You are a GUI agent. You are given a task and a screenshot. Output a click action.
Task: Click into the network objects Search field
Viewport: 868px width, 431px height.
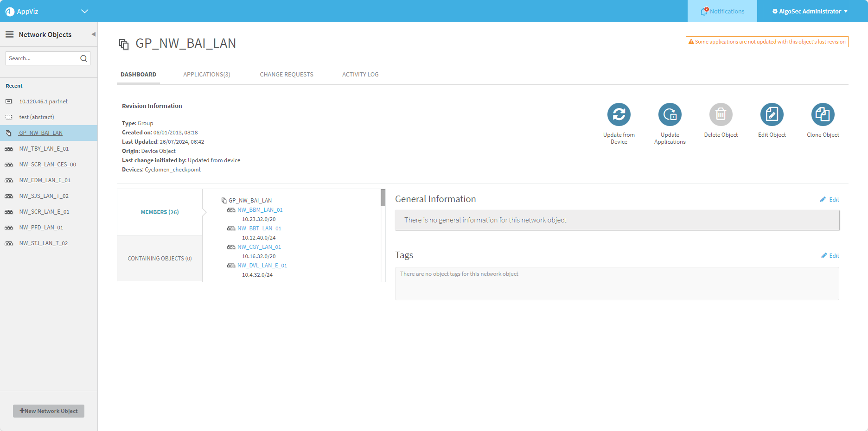click(x=42, y=58)
